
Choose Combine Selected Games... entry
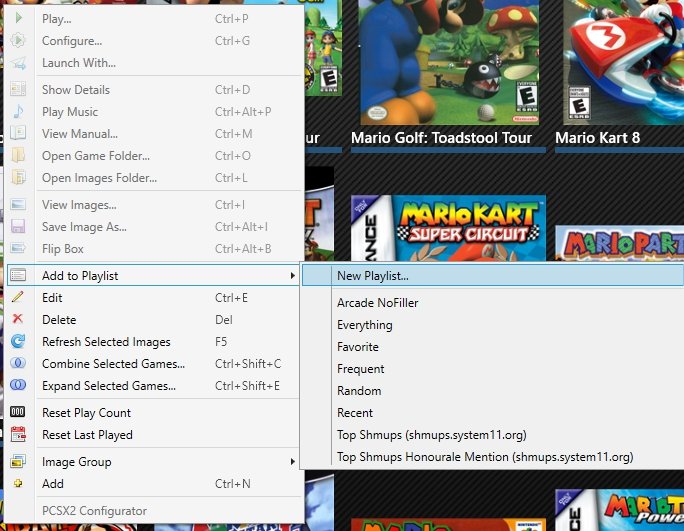click(154, 364)
